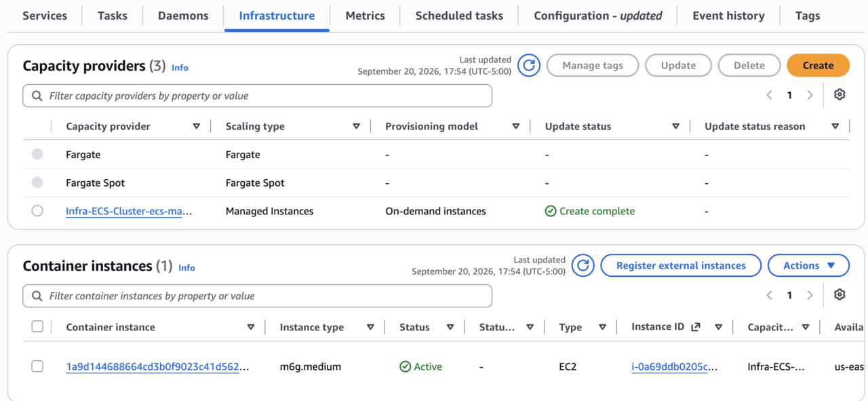Viewport: 868px width, 401px height.
Task: Open the Infra-ECS-Cluster-ecs-ma capacity provider link
Action: coord(129,211)
